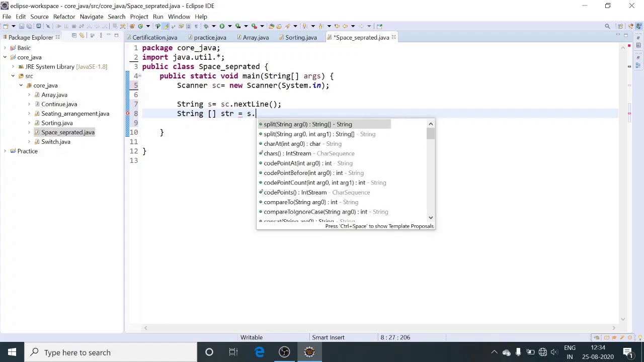Toggle Mark Occurrences highlighter icon

coord(166,26)
